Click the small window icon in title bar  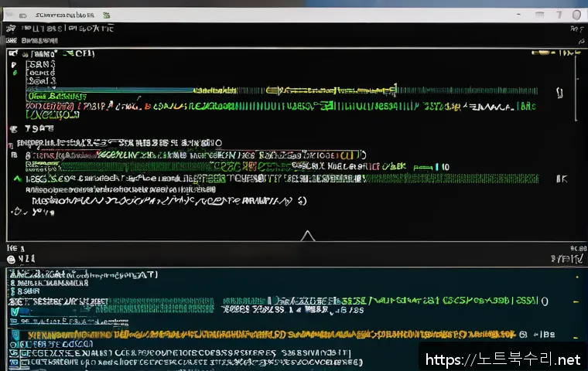click(23, 15)
